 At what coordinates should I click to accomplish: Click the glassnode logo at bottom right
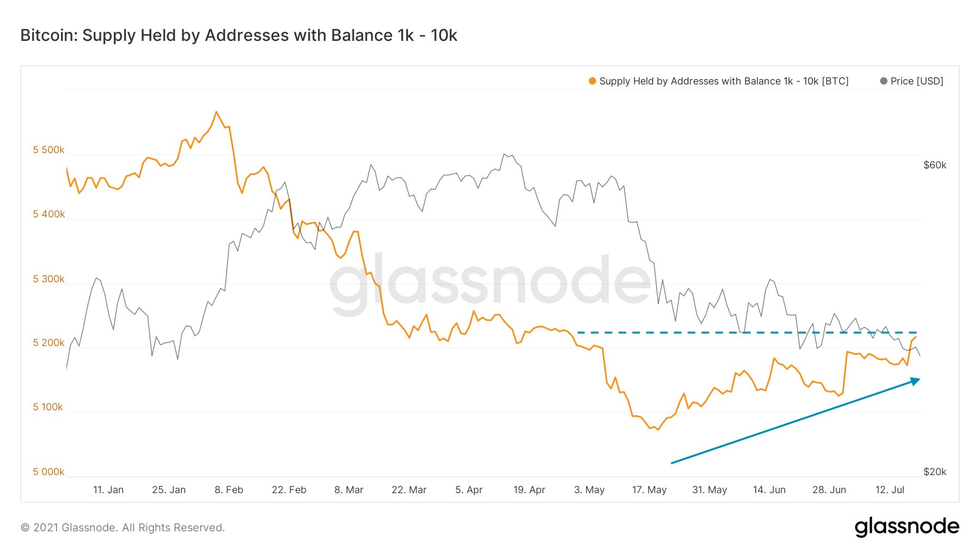(907, 526)
